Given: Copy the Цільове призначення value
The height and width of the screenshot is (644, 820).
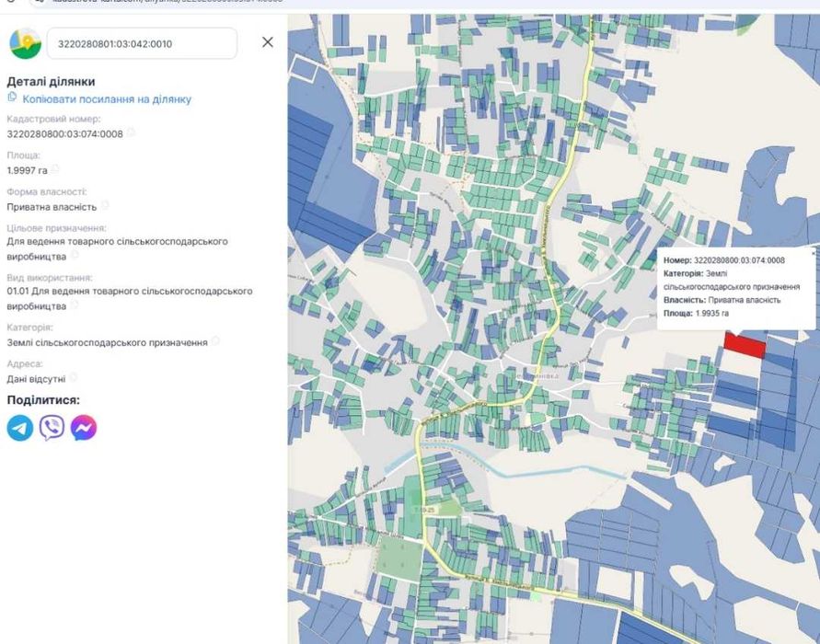Looking at the screenshot, I should pyautogui.click(x=75, y=255).
